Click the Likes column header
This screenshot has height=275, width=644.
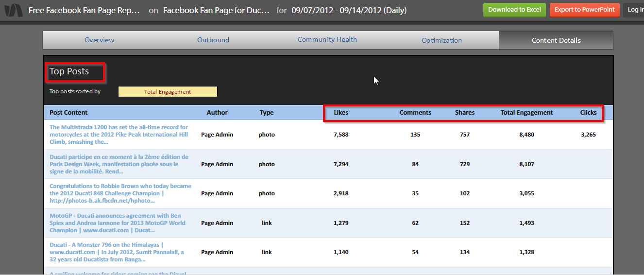(x=341, y=112)
